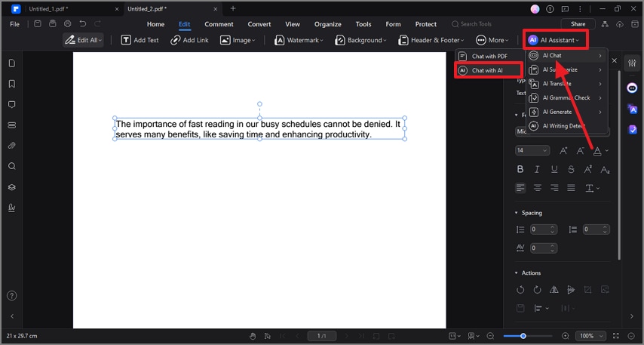This screenshot has width=644, height=345.
Task: Select Chat with PDF menu entry
Action: [489, 57]
